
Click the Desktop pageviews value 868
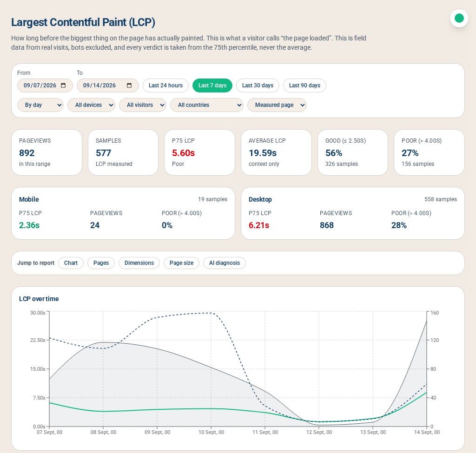click(327, 225)
